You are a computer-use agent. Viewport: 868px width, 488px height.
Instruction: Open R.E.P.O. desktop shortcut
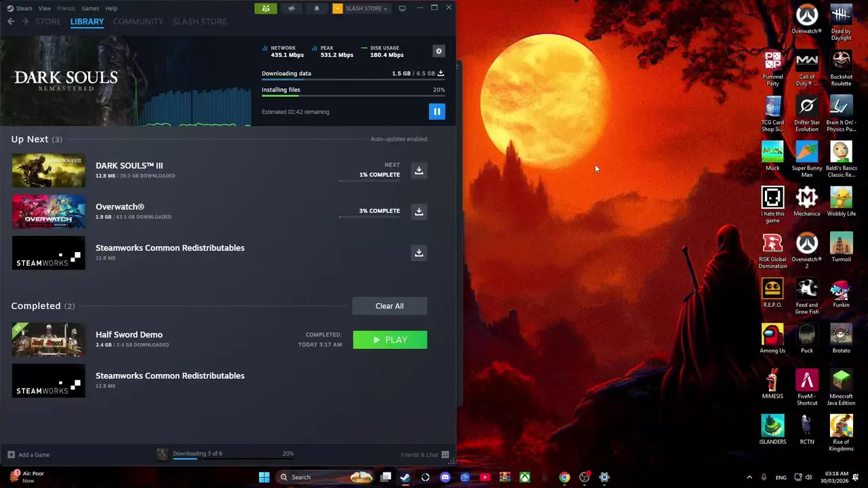coord(772,293)
